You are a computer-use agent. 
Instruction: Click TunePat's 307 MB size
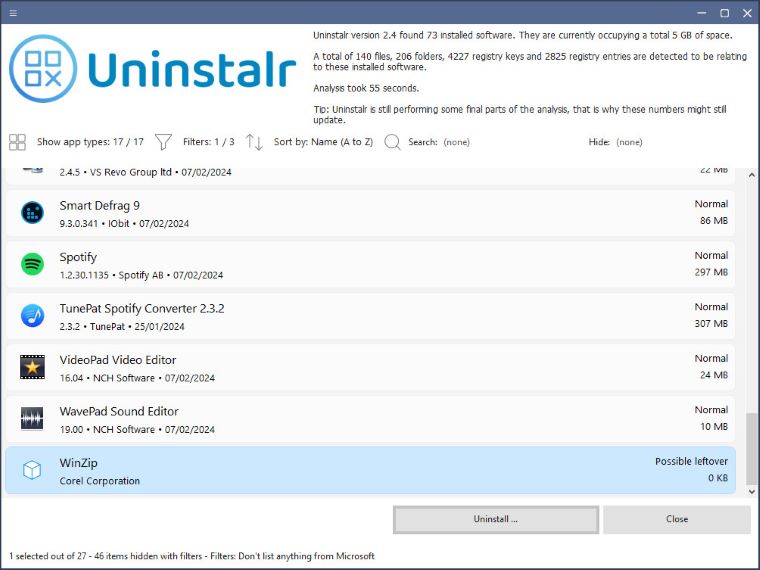click(x=711, y=323)
